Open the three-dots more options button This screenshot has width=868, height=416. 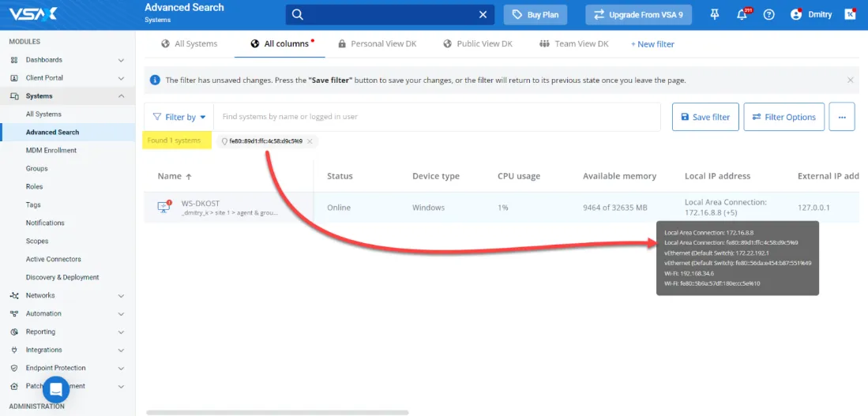coord(841,117)
